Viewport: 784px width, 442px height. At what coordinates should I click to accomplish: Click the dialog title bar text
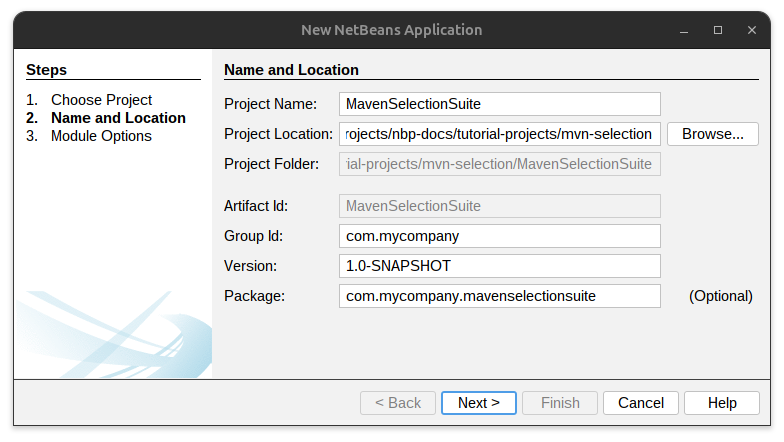pos(392,30)
